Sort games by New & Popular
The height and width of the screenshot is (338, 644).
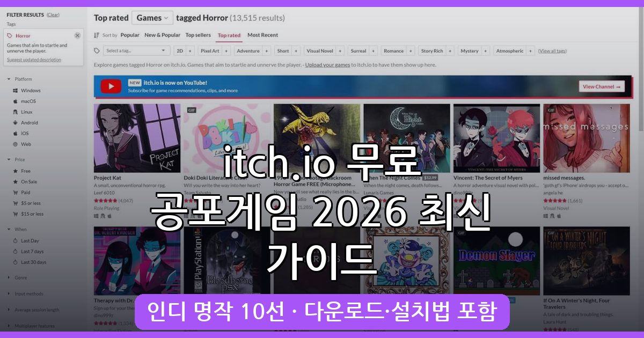[162, 35]
